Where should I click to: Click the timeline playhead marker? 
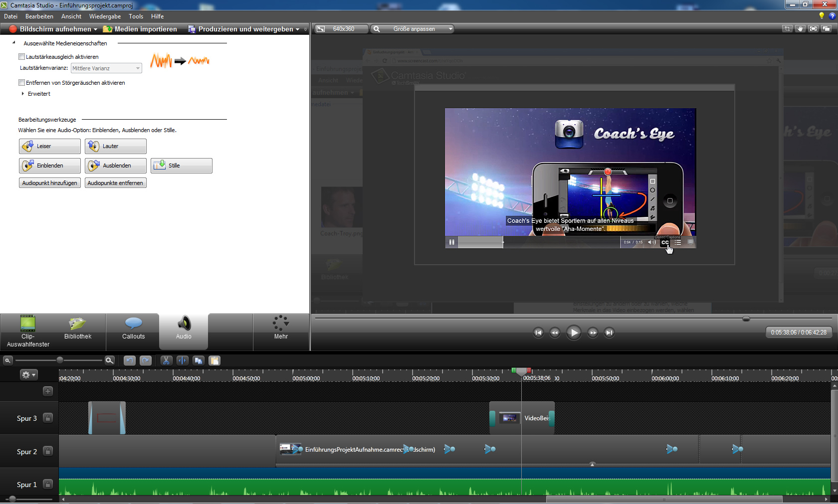tap(521, 371)
